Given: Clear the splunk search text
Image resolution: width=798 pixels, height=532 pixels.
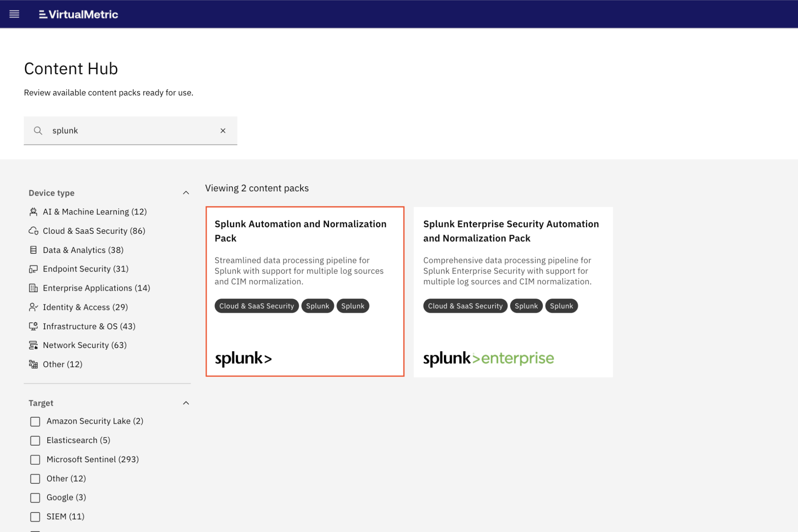Looking at the screenshot, I should (223, 130).
